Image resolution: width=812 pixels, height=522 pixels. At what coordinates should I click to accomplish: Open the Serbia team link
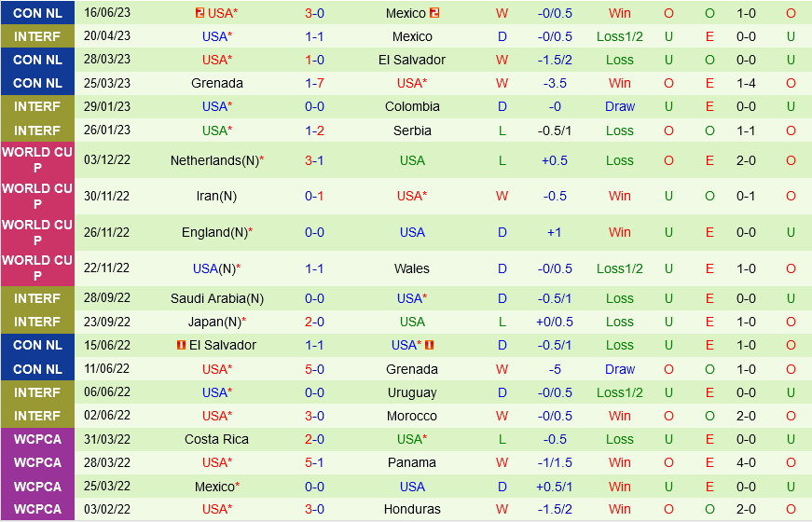(x=411, y=130)
